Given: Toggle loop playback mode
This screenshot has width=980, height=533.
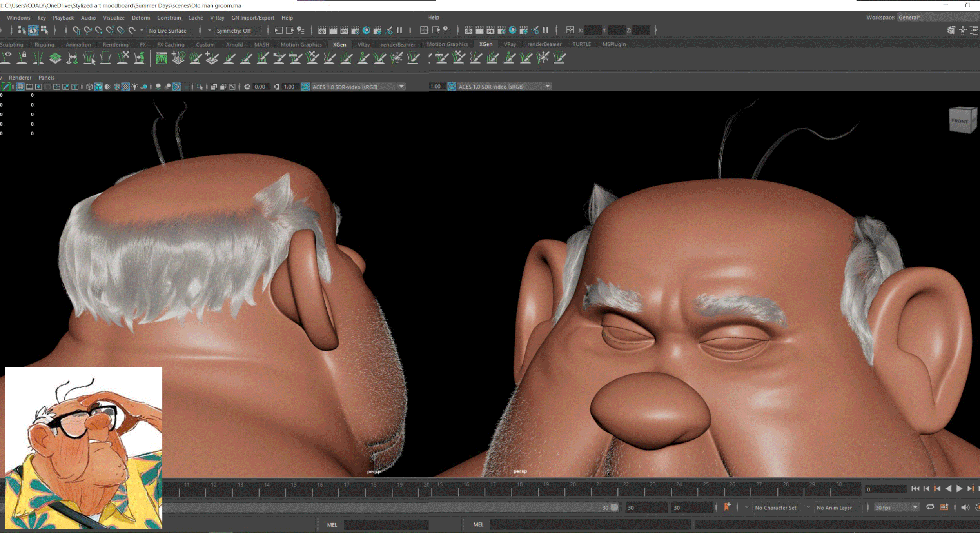Looking at the screenshot, I should 930,507.
